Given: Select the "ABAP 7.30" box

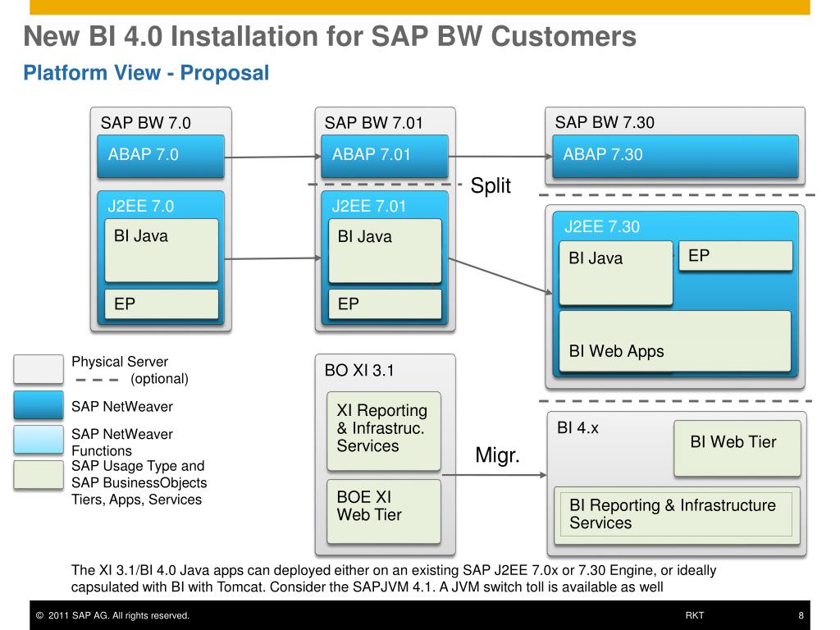Looking at the screenshot, I should [x=675, y=156].
